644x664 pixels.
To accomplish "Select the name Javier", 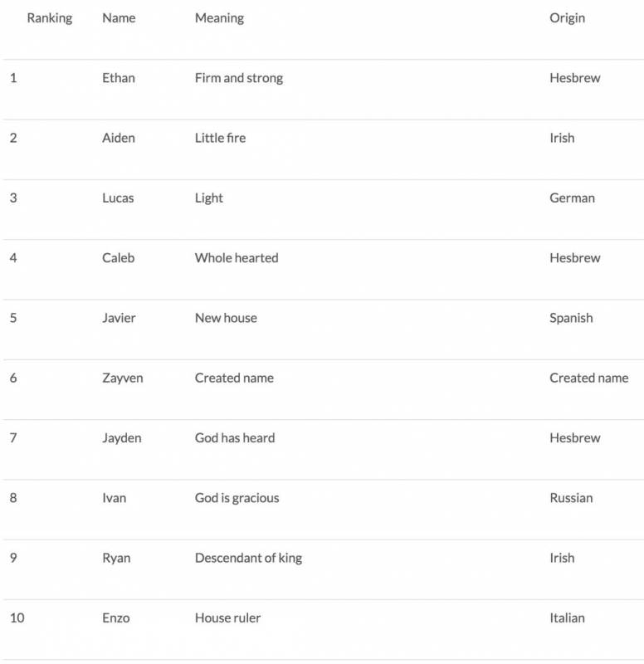I will 119,318.
